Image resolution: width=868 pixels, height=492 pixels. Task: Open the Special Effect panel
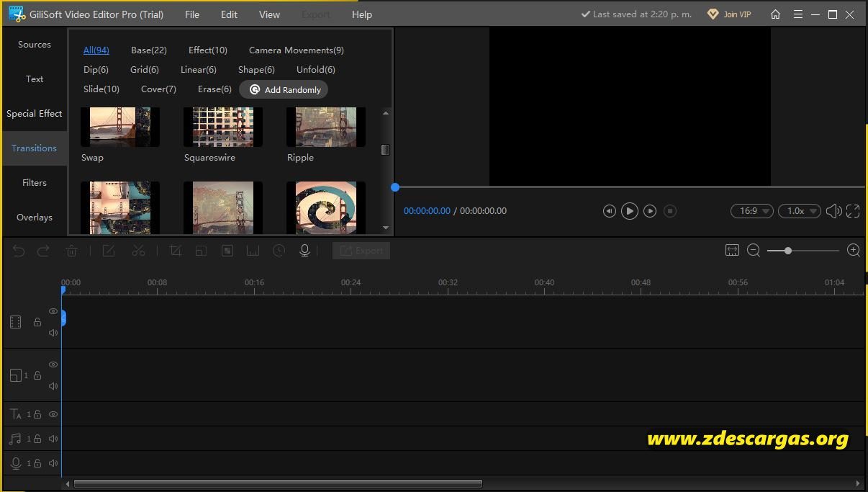tap(35, 114)
